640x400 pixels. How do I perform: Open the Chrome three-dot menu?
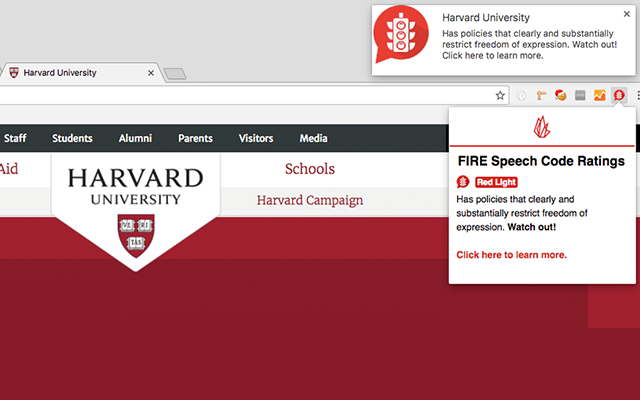tap(638, 96)
